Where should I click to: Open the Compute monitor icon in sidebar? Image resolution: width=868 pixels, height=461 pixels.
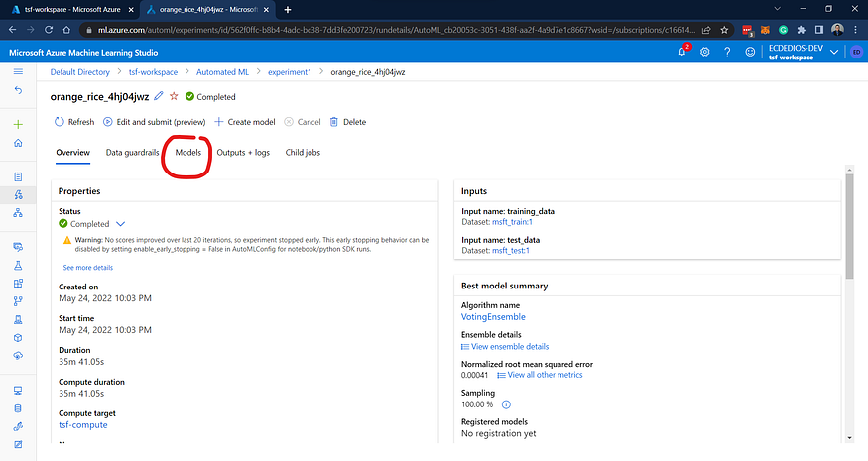coord(18,391)
